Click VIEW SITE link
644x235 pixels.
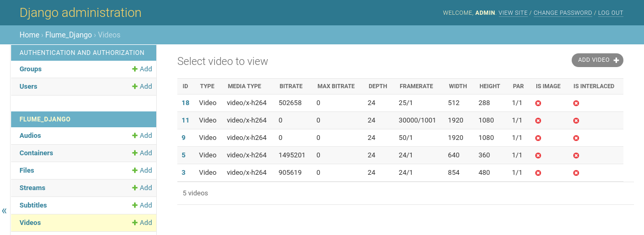[513, 13]
